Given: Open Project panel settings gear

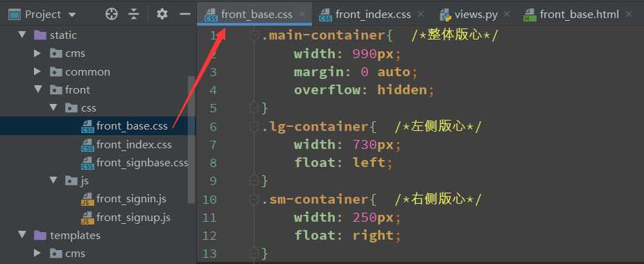Looking at the screenshot, I should pos(162,15).
